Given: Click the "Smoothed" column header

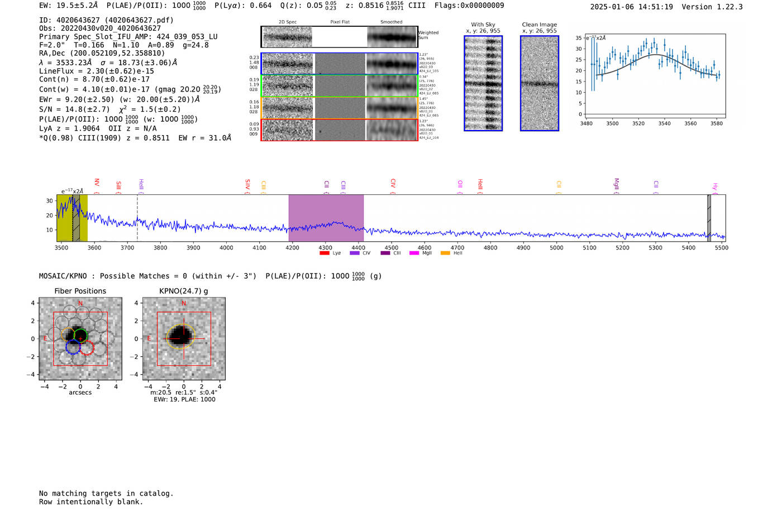Looking at the screenshot, I should coord(391,22).
